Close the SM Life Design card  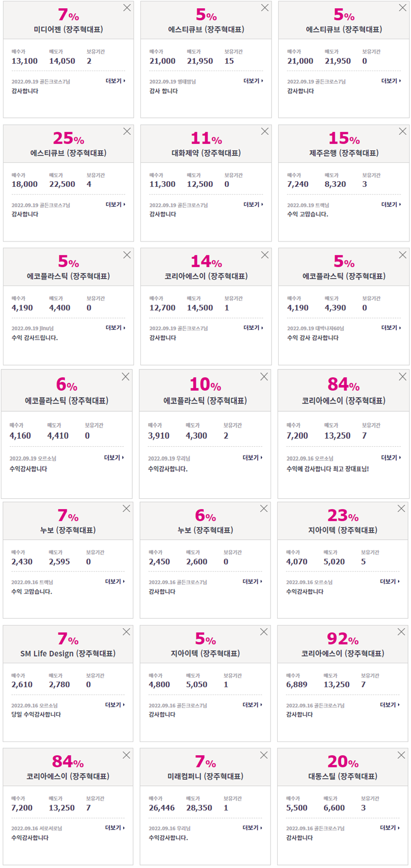point(126,632)
